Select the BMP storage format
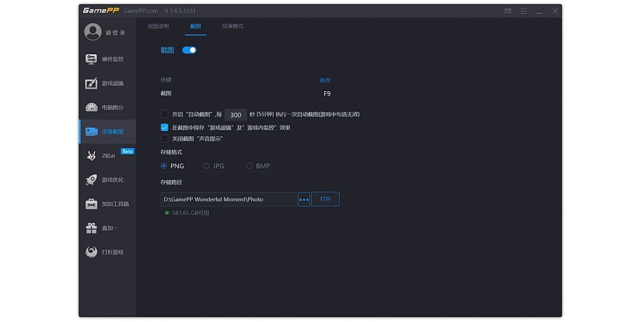The image size is (644, 322). (x=249, y=166)
